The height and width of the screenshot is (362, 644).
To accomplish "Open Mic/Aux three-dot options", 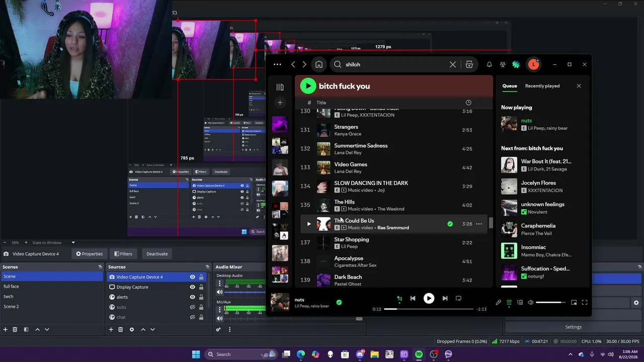I will (x=219, y=310).
